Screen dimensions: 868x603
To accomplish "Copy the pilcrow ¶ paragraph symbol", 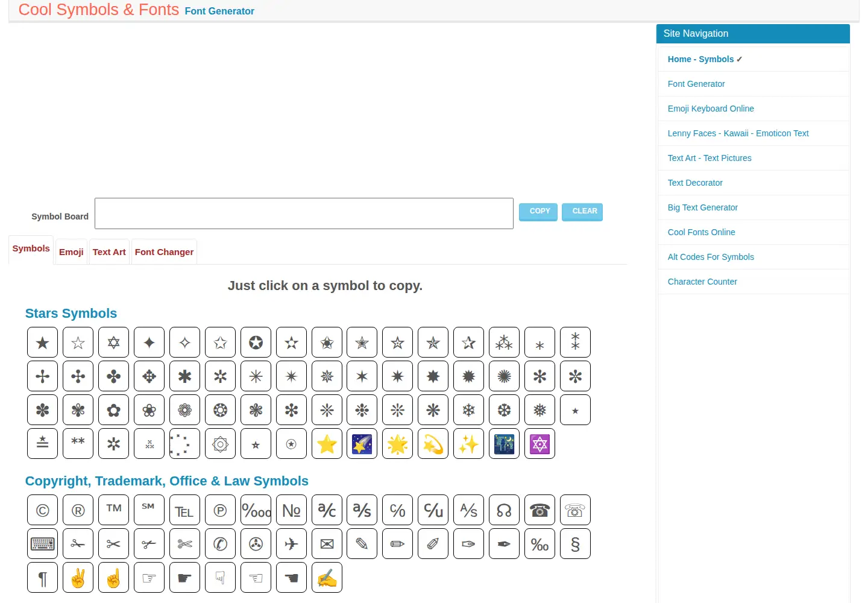I will tap(42, 578).
